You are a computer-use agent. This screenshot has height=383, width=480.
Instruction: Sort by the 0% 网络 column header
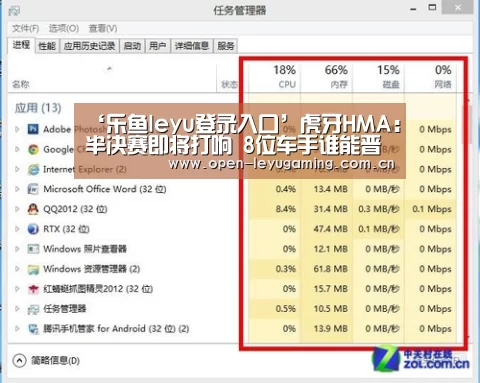click(430, 77)
